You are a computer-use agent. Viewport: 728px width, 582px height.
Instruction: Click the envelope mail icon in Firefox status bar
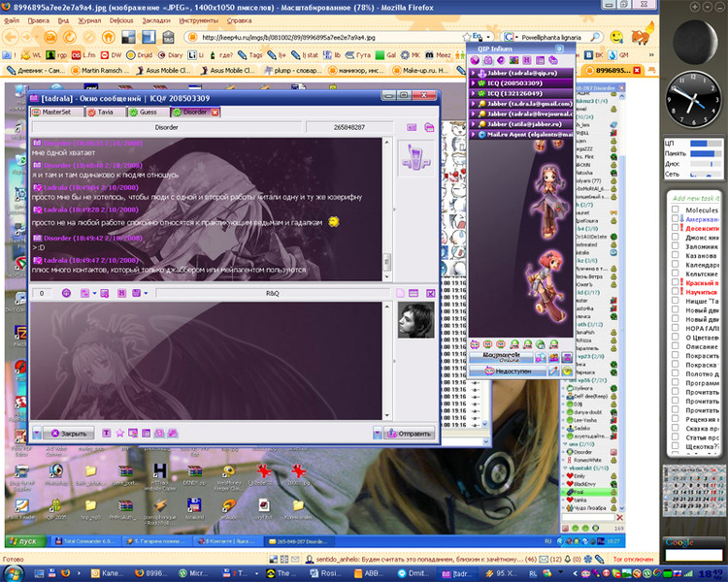(x=543, y=560)
